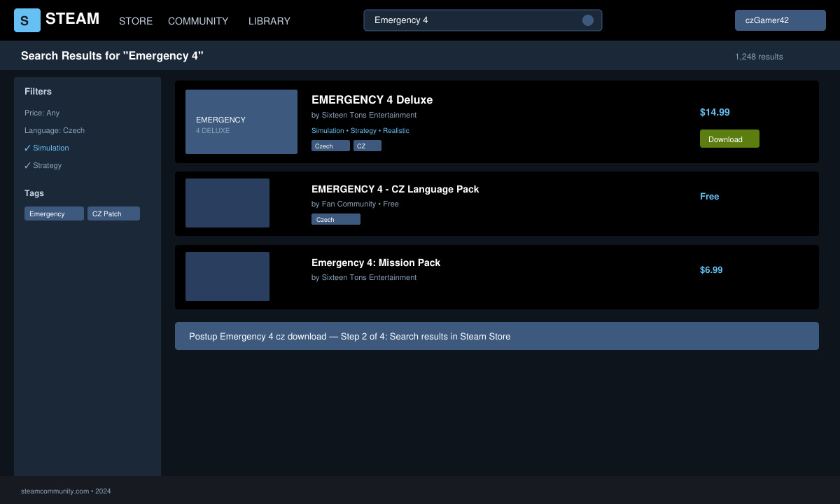
Task: Change the Language: Czech filter
Action: coord(55,130)
